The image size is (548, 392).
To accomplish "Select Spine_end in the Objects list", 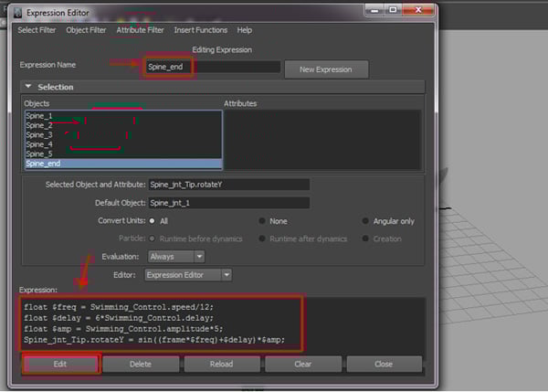I will click(x=122, y=164).
